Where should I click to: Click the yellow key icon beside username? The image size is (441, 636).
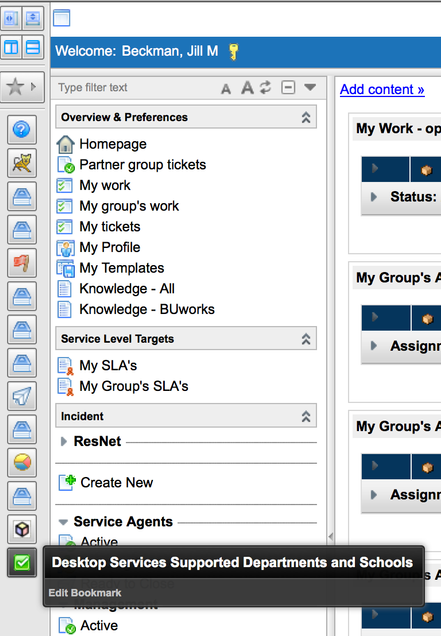[233, 52]
